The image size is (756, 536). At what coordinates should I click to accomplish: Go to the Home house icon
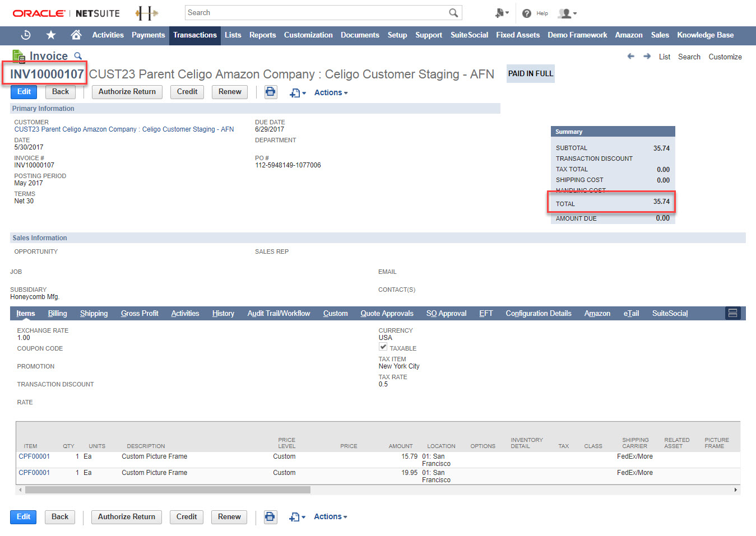pyautogui.click(x=76, y=35)
